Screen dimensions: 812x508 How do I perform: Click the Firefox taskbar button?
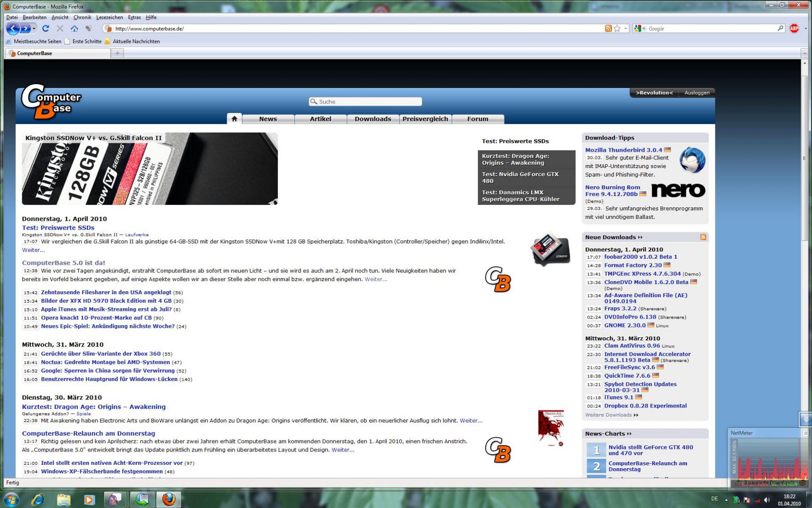pos(168,499)
